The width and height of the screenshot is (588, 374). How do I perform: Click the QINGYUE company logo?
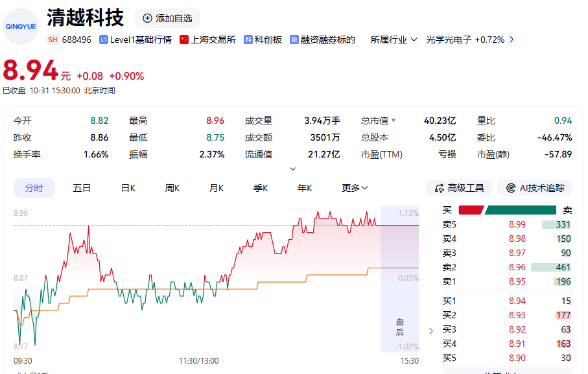pos(21,27)
